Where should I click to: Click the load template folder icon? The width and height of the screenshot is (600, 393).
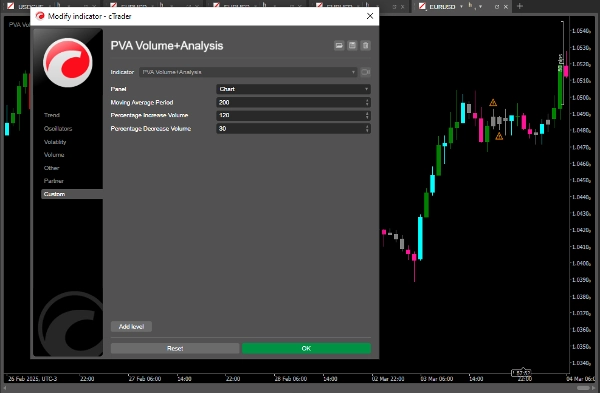tap(339, 46)
